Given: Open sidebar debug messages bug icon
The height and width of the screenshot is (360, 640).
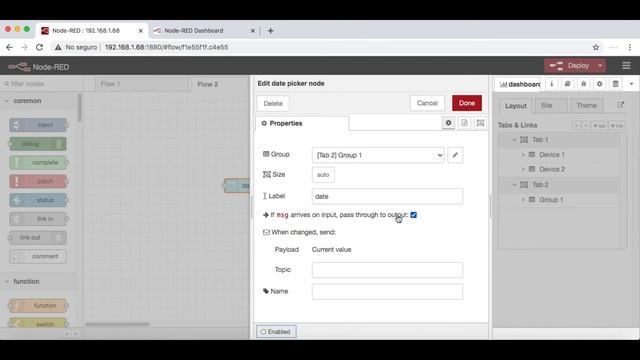Looking at the screenshot, I should pyautogui.click(x=583, y=84).
